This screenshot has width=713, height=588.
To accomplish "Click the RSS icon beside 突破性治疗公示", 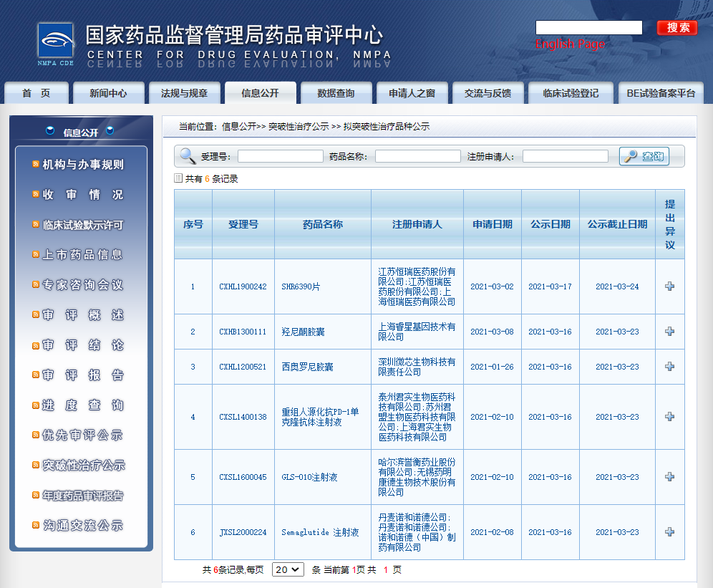I will [x=36, y=465].
